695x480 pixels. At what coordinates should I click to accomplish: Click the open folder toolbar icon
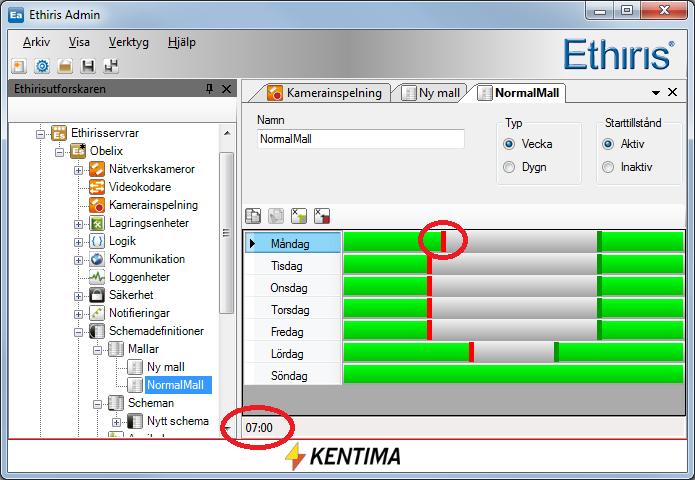click(65, 66)
